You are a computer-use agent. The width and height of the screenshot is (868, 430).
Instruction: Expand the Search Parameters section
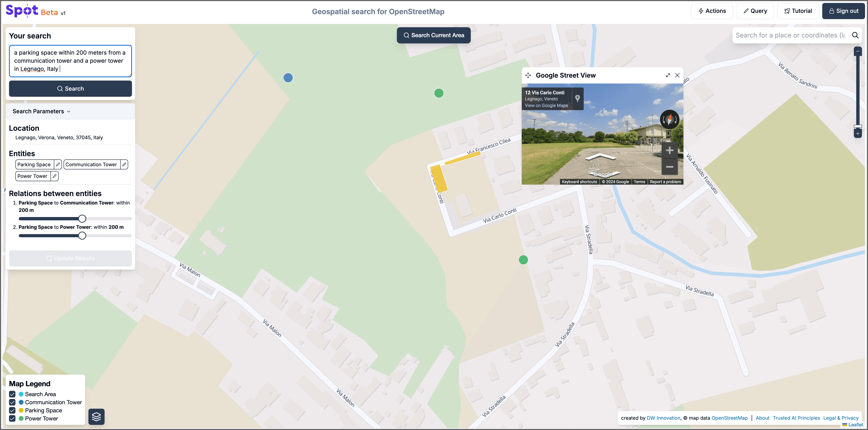[70, 111]
